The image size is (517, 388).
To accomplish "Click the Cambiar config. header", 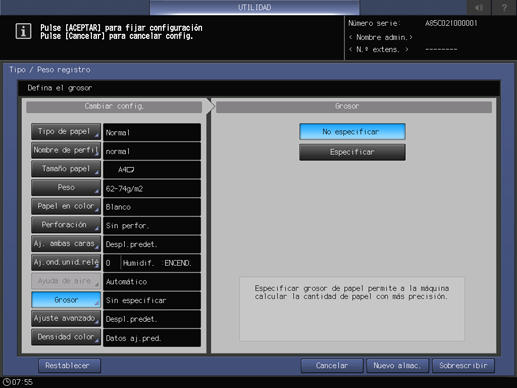I will 114,106.
